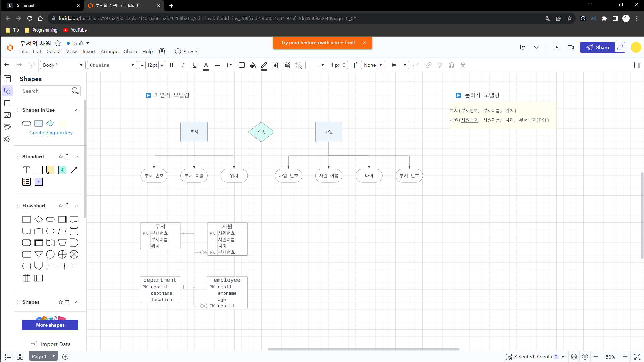Click the Present slideshow icon
644x362 pixels.
click(557, 47)
